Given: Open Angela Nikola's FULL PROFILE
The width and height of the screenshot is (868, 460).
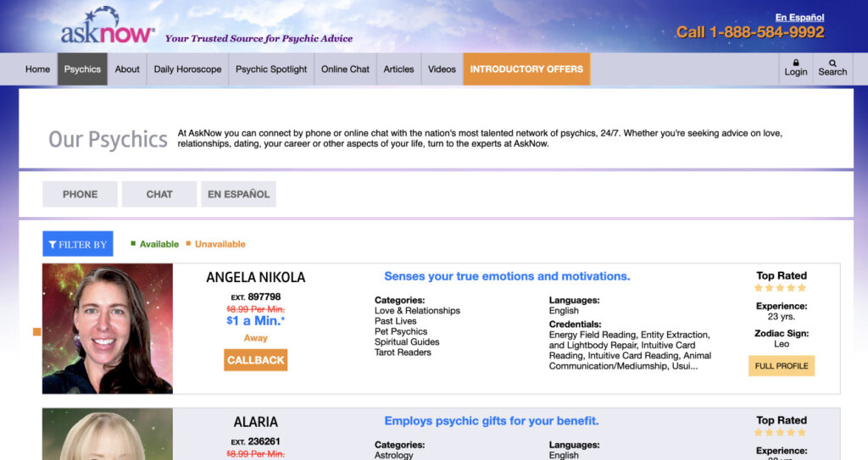Looking at the screenshot, I should (x=782, y=366).
